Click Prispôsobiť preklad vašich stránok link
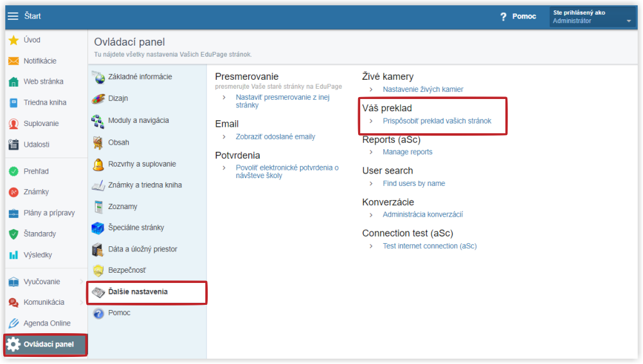The height and width of the screenshot is (364, 643). click(437, 121)
